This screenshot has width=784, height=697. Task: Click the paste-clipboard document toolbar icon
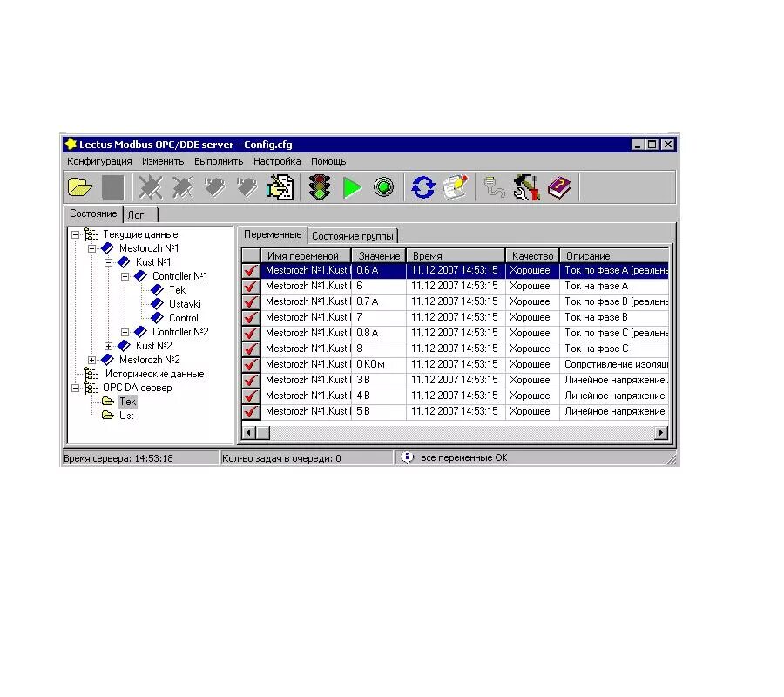pyautogui.click(x=281, y=187)
